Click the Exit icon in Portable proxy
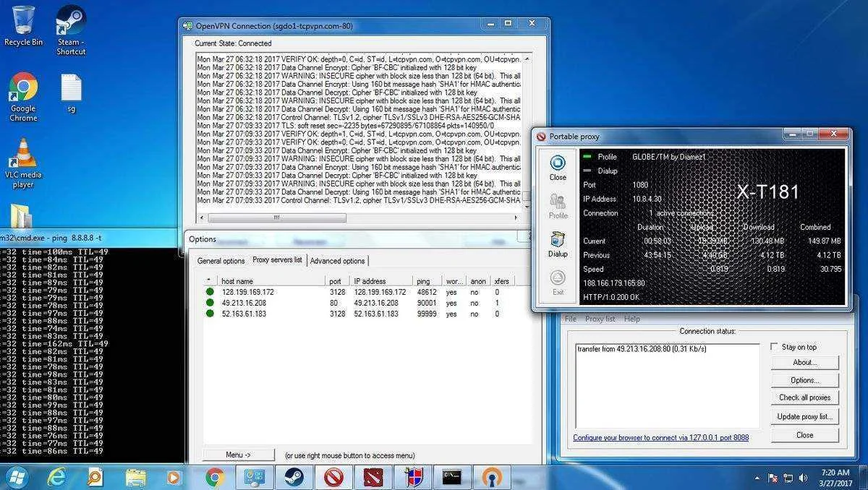This screenshot has height=490, width=868. click(x=558, y=283)
